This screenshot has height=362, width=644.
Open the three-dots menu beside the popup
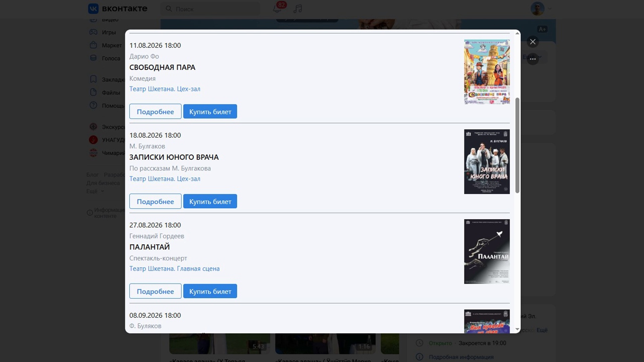point(533,59)
